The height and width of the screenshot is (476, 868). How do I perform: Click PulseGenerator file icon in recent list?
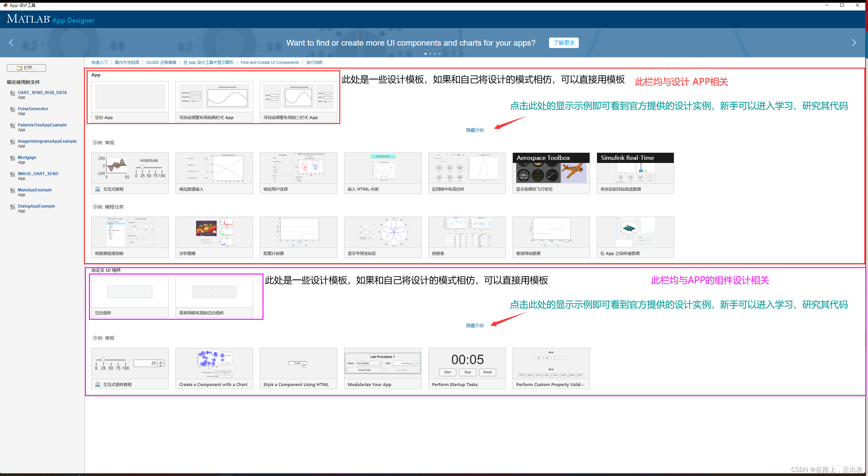(13, 110)
